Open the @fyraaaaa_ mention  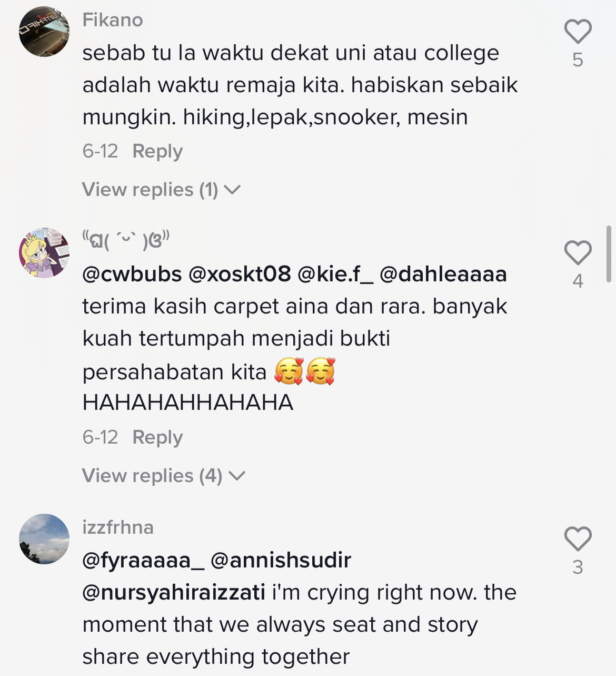[143, 560]
